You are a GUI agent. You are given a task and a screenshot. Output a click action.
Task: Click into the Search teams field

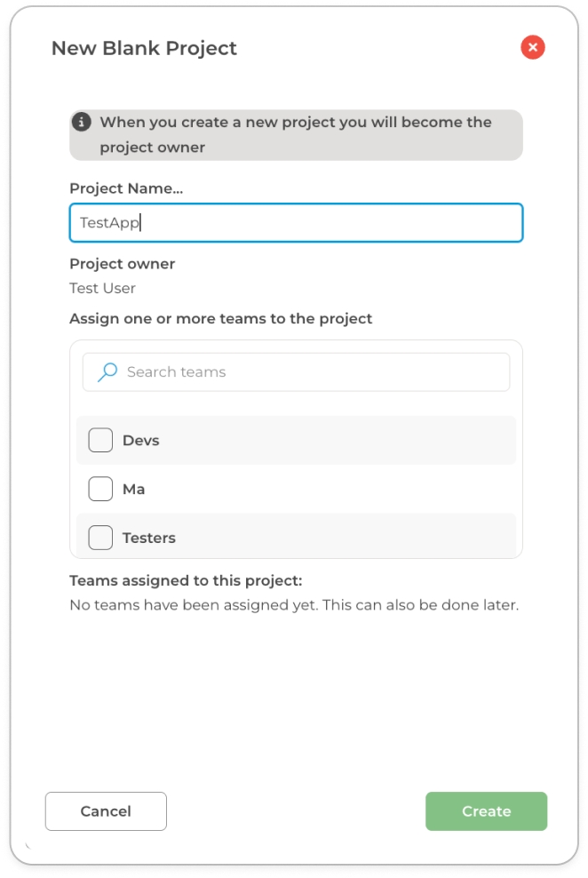pos(311,372)
